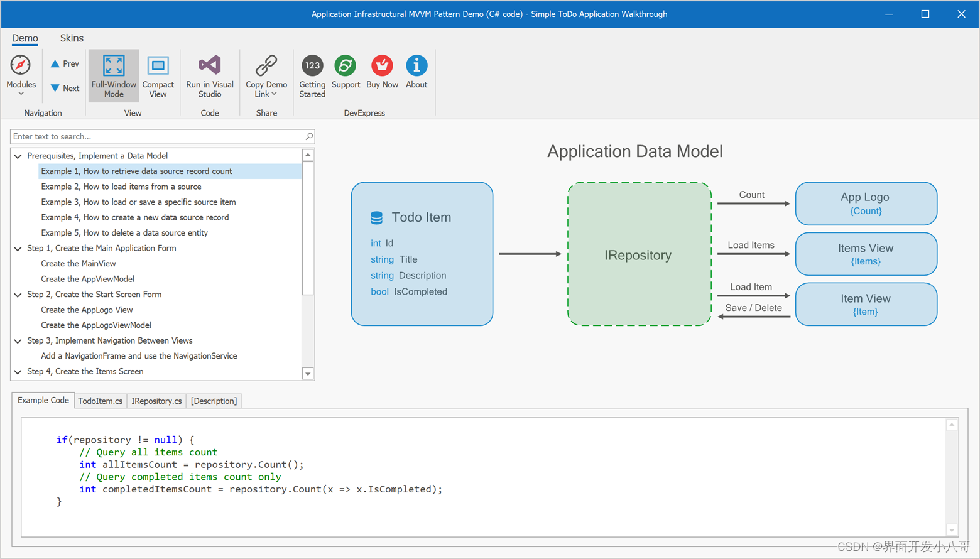Select the Example Code tab
The width and height of the screenshot is (980, 559).
pos(43,400)
